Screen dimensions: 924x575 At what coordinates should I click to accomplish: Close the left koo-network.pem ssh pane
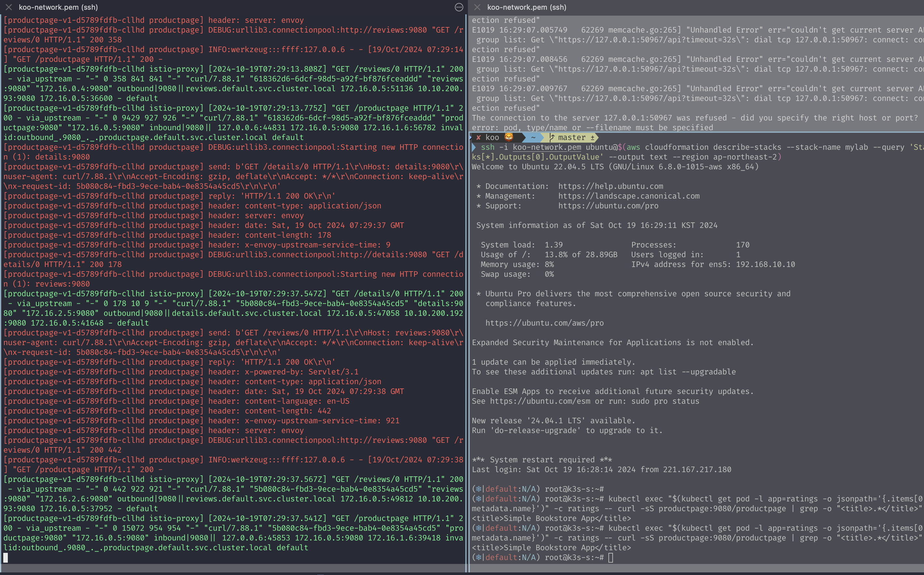(x=9, y=7)
